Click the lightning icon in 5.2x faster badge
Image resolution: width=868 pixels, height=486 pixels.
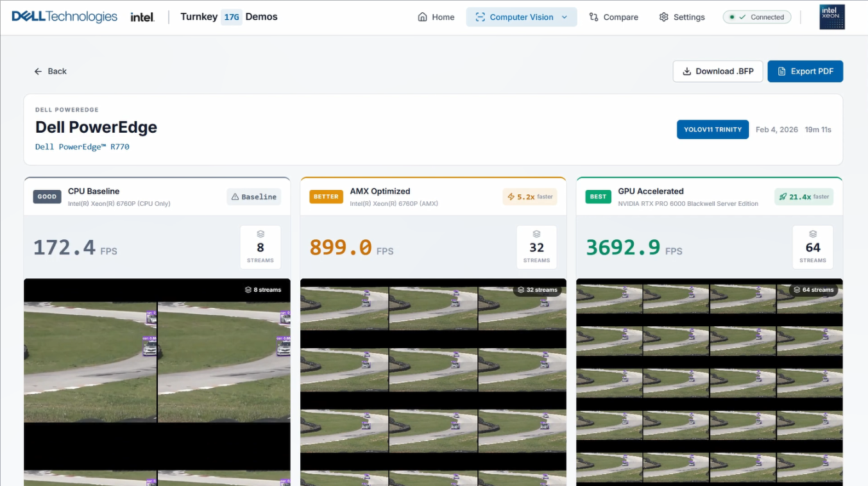pos(511,197)
